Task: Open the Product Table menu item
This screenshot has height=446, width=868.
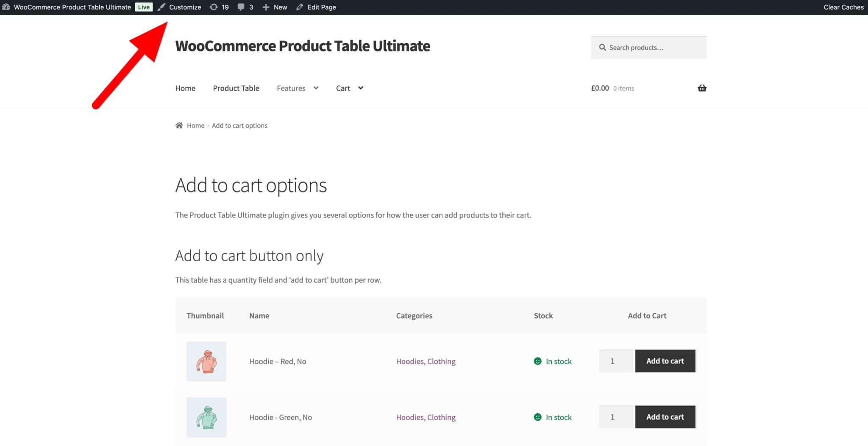Action: pyautogui.click(x=236, y=88)
